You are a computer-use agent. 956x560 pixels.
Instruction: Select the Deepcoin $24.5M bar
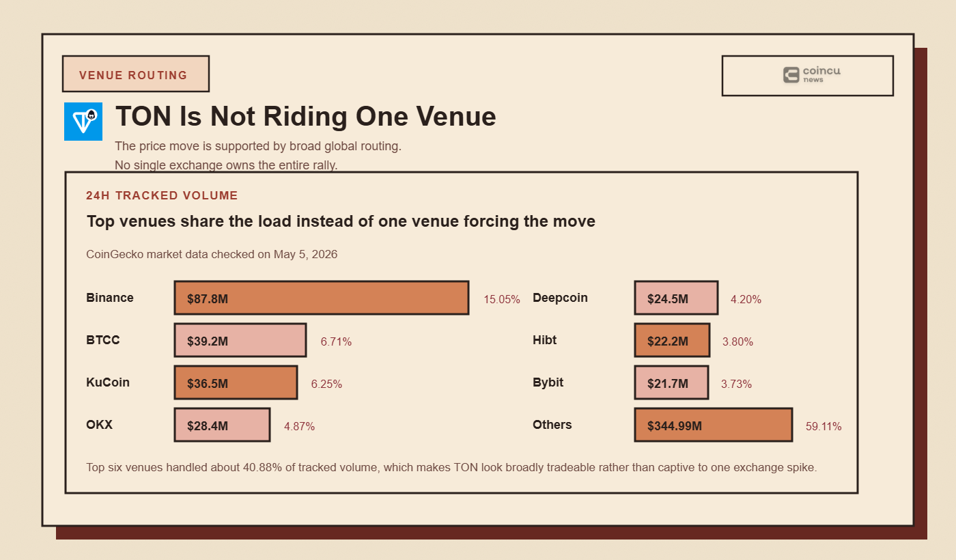tap(676, 298)
